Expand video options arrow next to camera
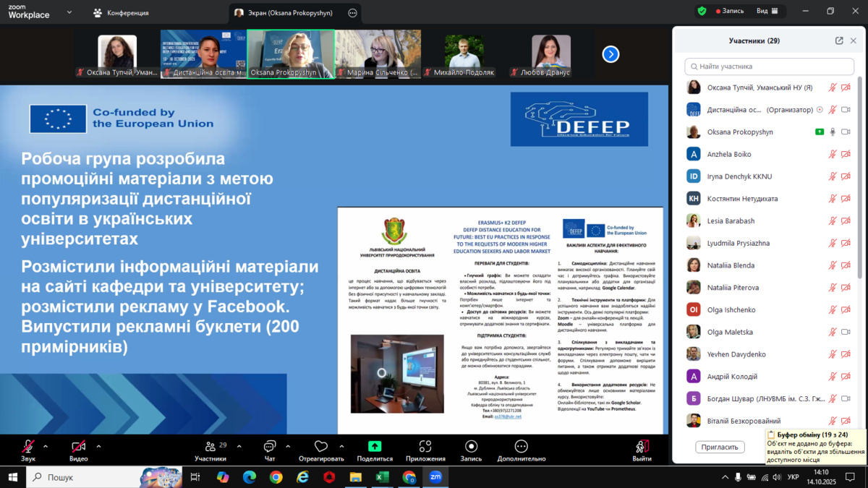 click(98, 446)
